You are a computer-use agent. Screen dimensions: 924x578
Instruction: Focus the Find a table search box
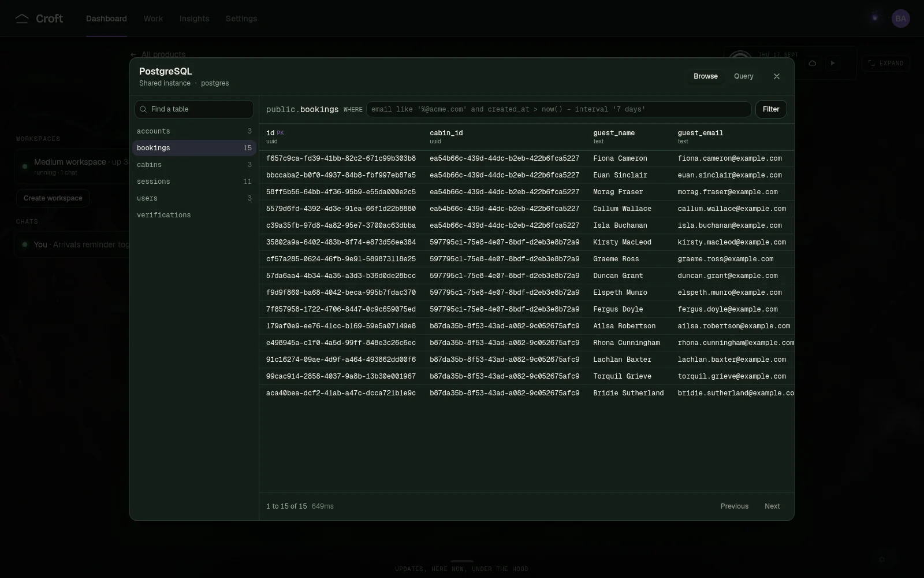tap(194, 109)
